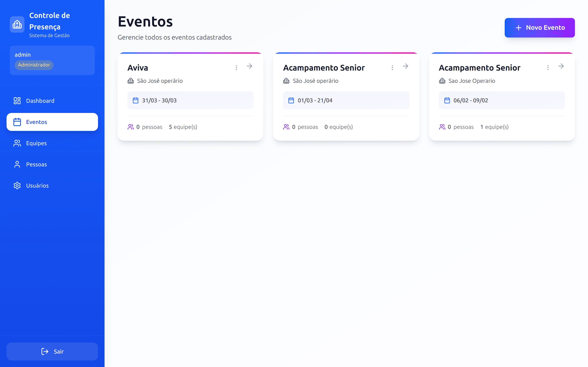Viewport: 588px width, 367px height.
Task: Click arrow icon on the 06/02 - 09/02 event card
Action: coord(561,66)
